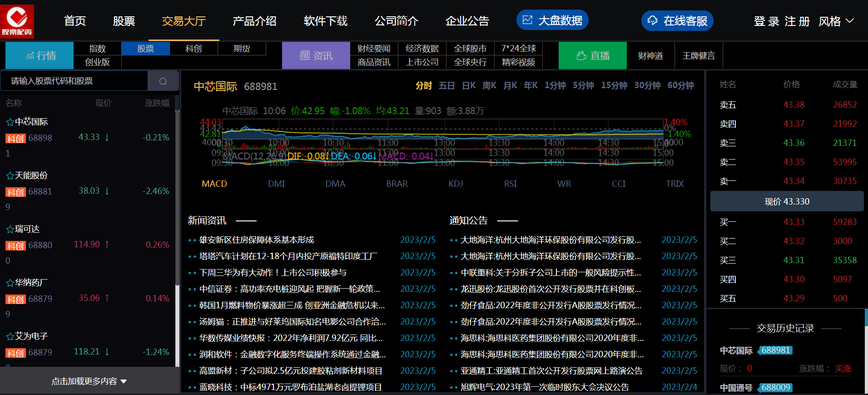The width and height of the screenshot is (868, 395).
Task: Select the MACD indicator
Action: tap(214, 184)
